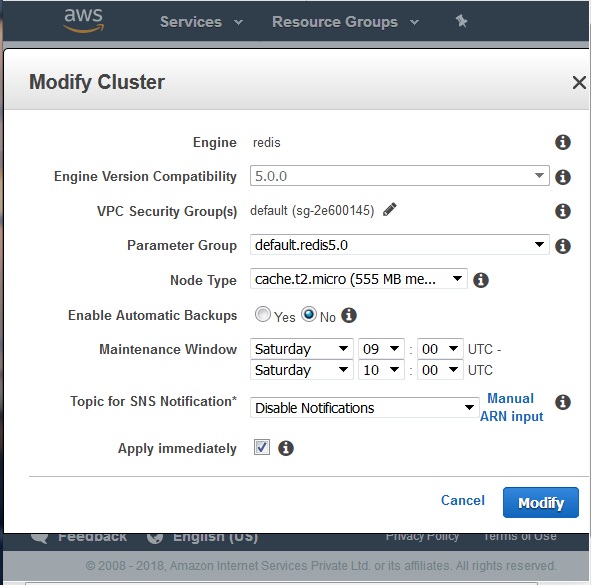595x585 pixels.
Task: Open the Parameter Group dropdown
Action: coord(400,245)
